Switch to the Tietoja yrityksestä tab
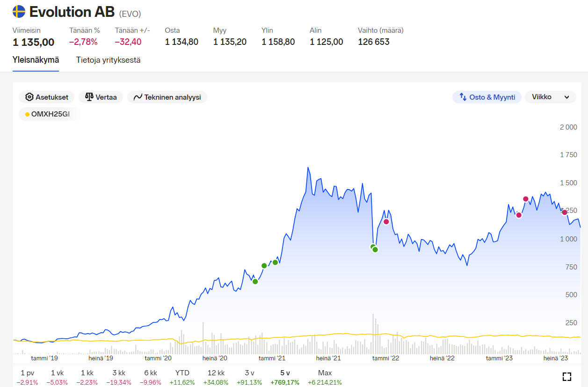 109,60
